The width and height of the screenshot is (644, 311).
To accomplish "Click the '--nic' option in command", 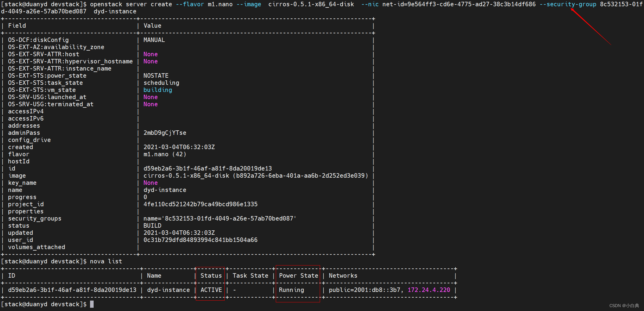I will [x=370, y=4].
